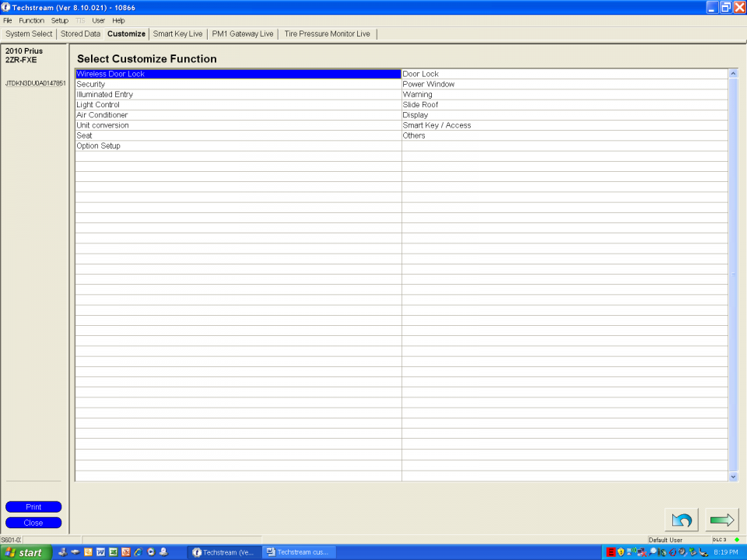Launch Excel from the quick launch bar
Image resolution: width=747 pixels, height=560 pixels.
coord(113,552)
